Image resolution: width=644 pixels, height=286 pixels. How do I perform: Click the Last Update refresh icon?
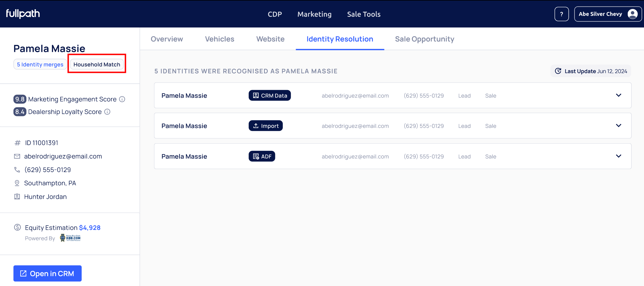pyautogui.click(x=558, y=71)
